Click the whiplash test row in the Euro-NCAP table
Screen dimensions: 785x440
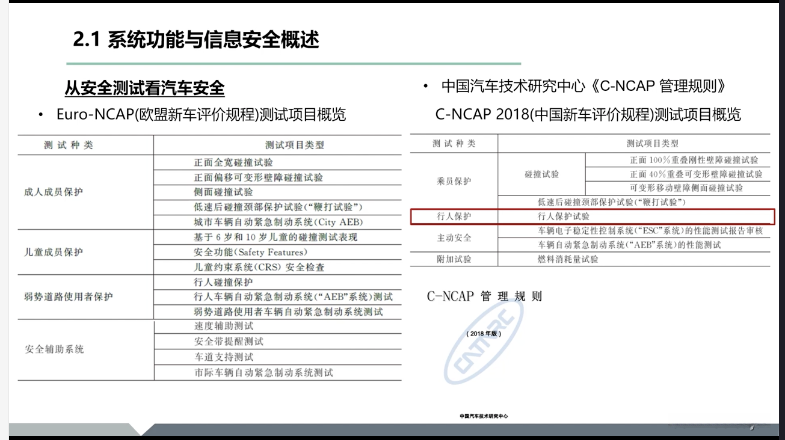[278, 207]
